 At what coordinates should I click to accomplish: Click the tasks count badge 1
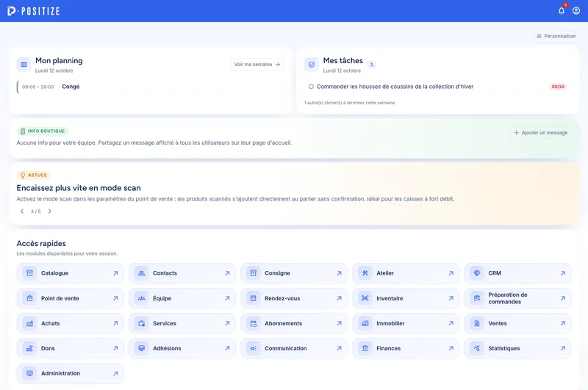(x=371, y=65)
